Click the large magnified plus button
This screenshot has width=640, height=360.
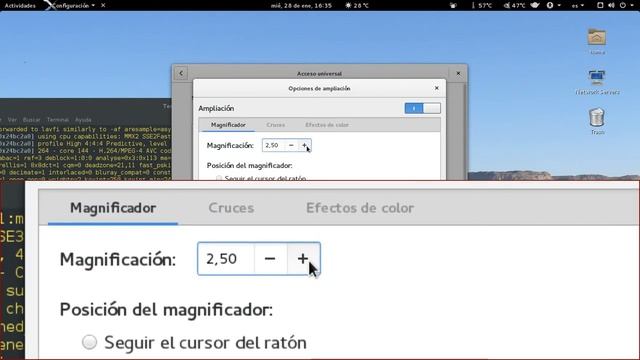pos(303,259)
